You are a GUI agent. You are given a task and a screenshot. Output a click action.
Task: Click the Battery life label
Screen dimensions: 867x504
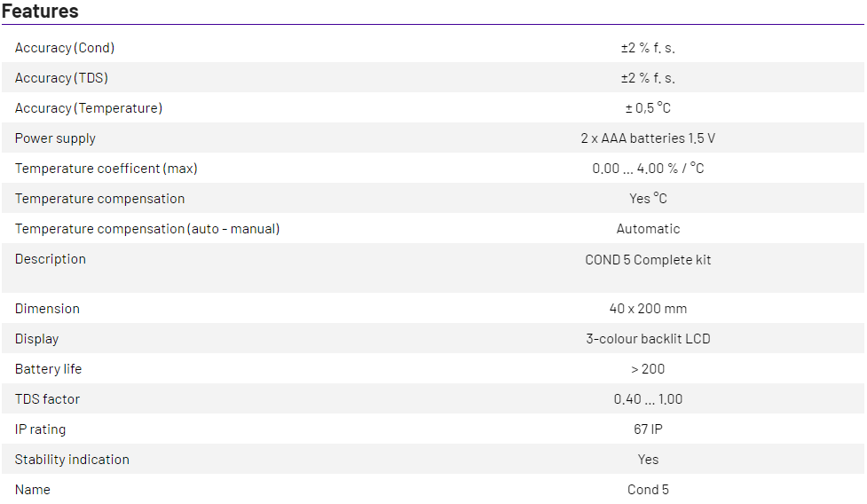[48, 369]
